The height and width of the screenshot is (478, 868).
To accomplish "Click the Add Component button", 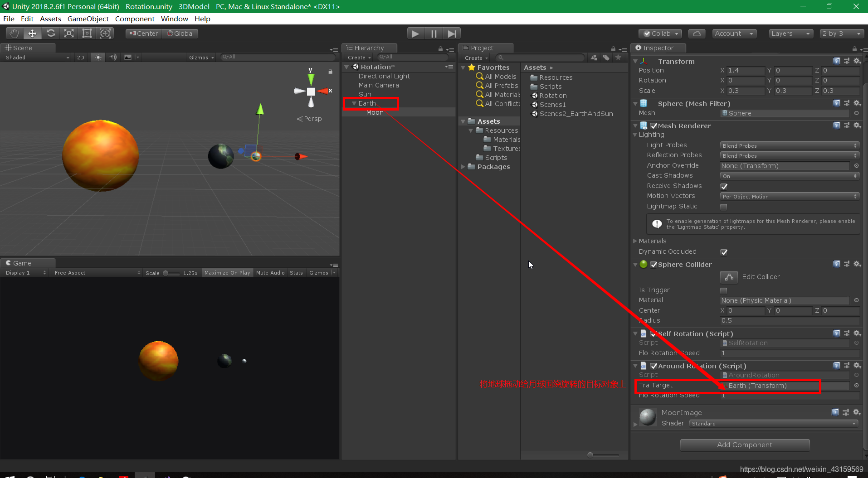I will click(x=745, y=444).
